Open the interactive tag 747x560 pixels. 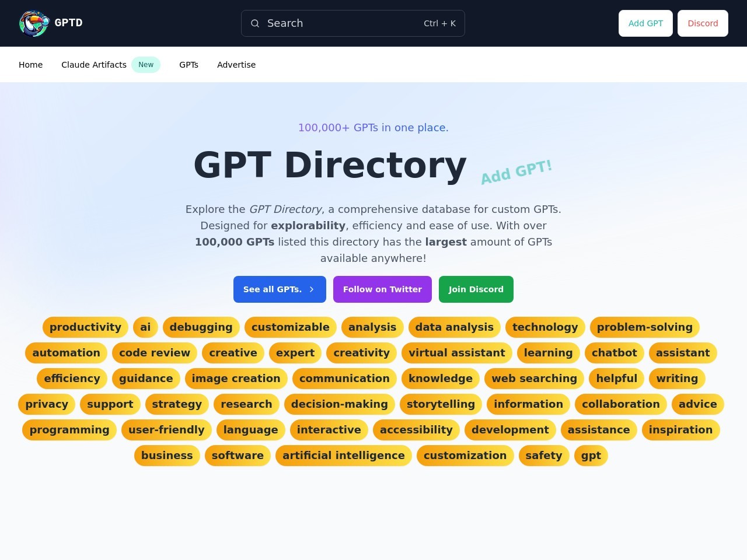click(329, 430)
